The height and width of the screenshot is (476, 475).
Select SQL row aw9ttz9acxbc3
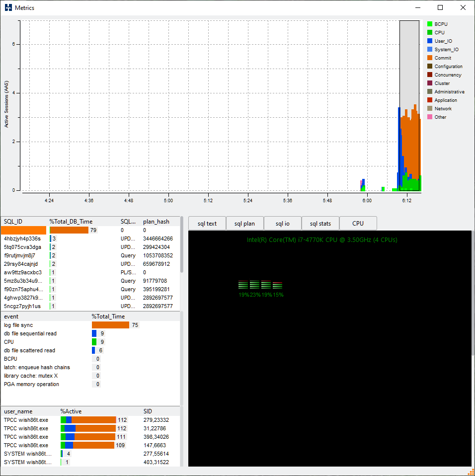pos(90,273)
